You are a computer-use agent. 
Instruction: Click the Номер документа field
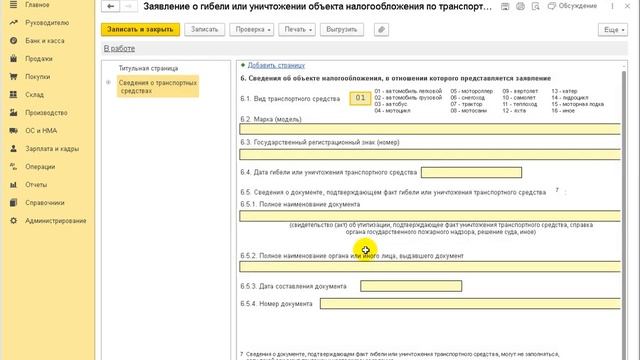pyautogui.click(x=470, y=304)
